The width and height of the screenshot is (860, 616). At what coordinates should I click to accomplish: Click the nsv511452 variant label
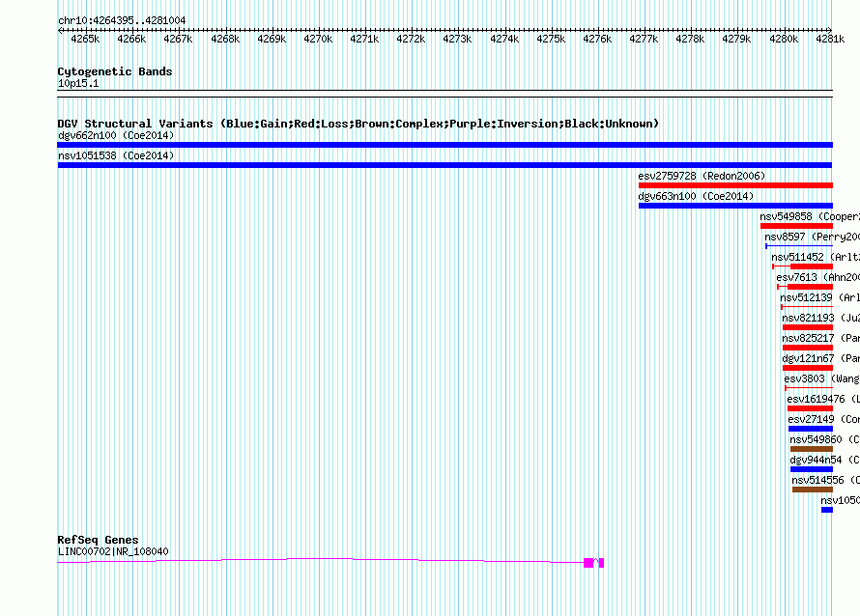point(815,257)
